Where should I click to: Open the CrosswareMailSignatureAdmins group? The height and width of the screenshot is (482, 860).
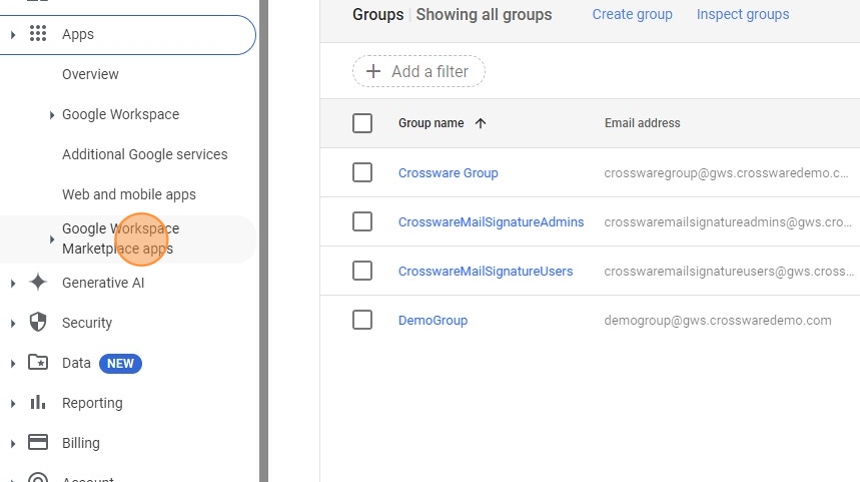(x=491, y=222)
